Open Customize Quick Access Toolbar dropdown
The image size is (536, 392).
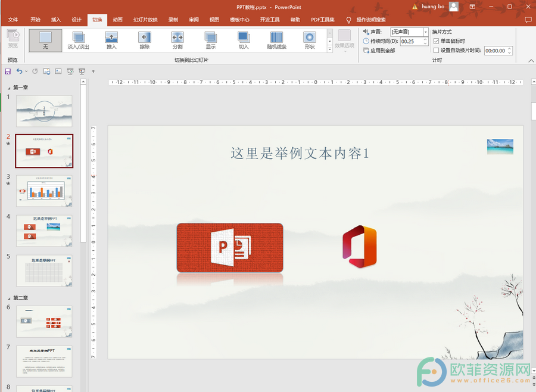[x=94, y=71]
